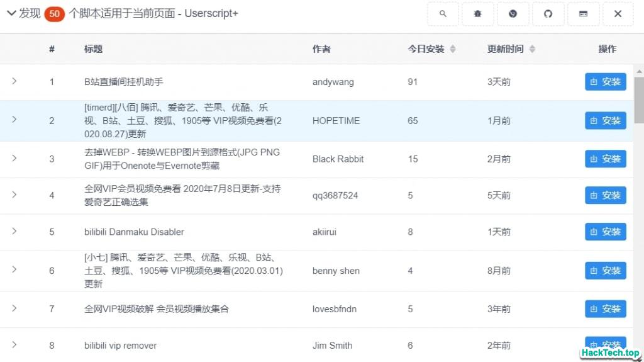The width and height of the screenshot is (644, 362).
Task: Install the B站直播间挂机助手 script
Action: point(605,82)
